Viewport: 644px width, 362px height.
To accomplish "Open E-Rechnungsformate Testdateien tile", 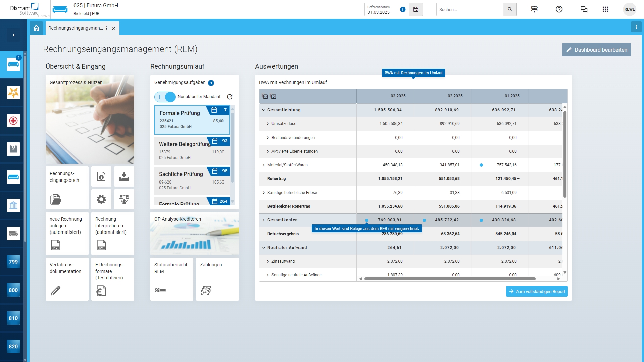I will tap(113, 279).
